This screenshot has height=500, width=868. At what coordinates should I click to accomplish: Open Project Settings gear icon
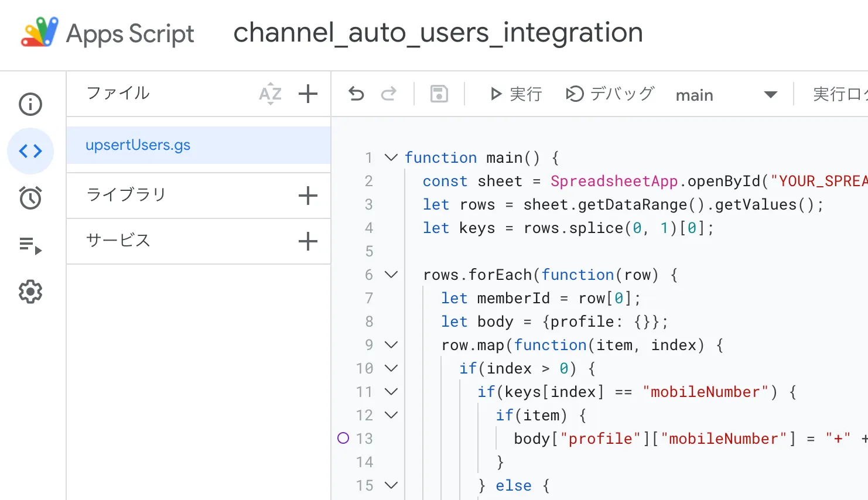tap(30, 292)
